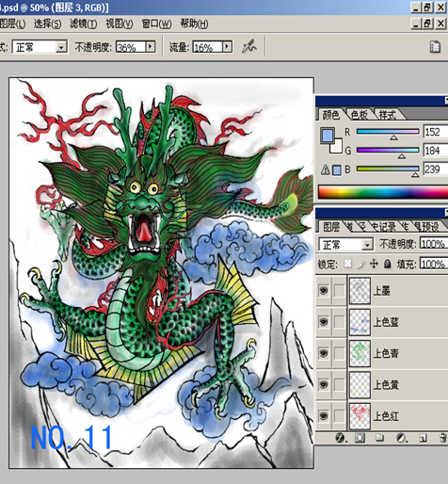Click the G value field 184
448x484 pixels.
(x=436, y=151)
